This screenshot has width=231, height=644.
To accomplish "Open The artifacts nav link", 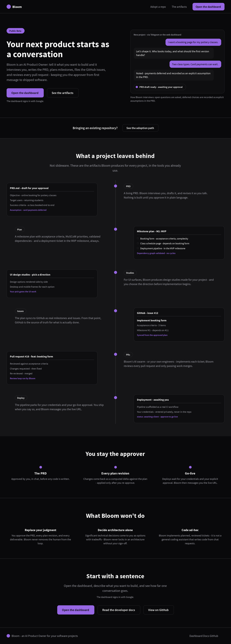I will coord(179,7).
